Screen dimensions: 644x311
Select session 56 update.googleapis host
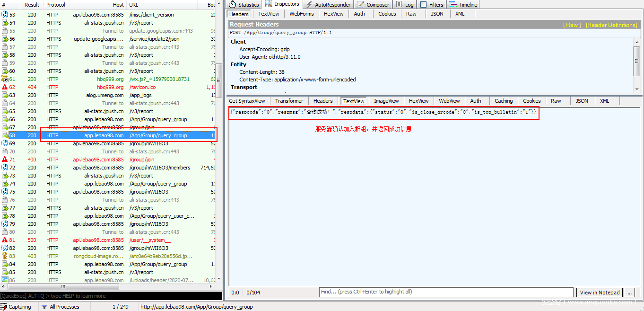click(x=98, y=39)
